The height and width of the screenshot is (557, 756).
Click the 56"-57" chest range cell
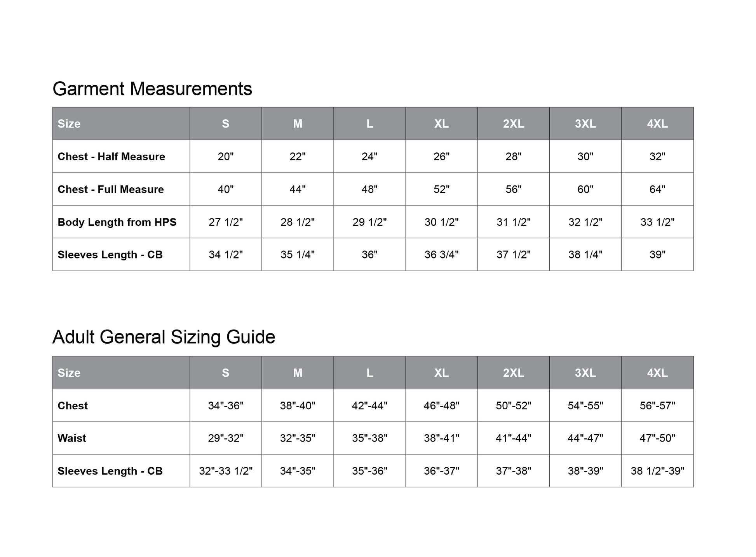point(657,405)
